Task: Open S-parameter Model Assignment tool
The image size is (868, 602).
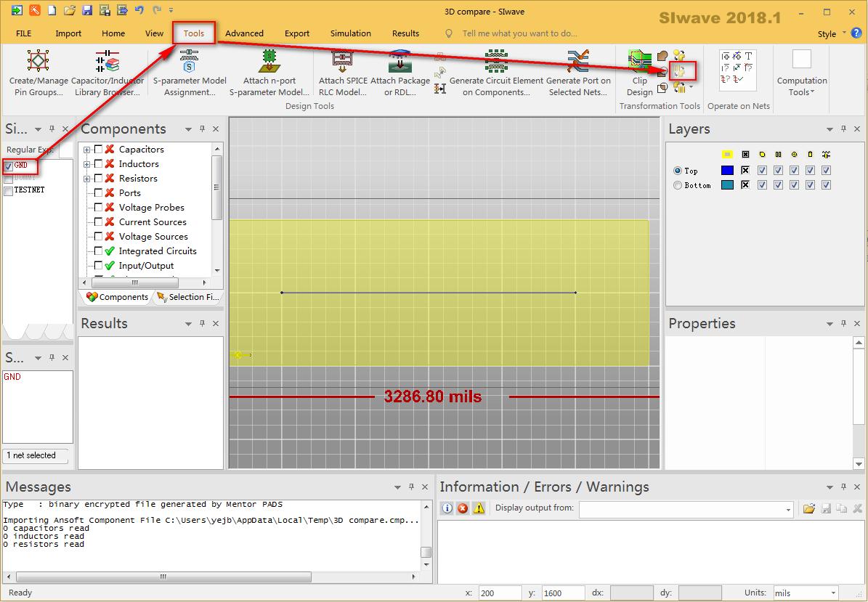Action: [190, 62]
